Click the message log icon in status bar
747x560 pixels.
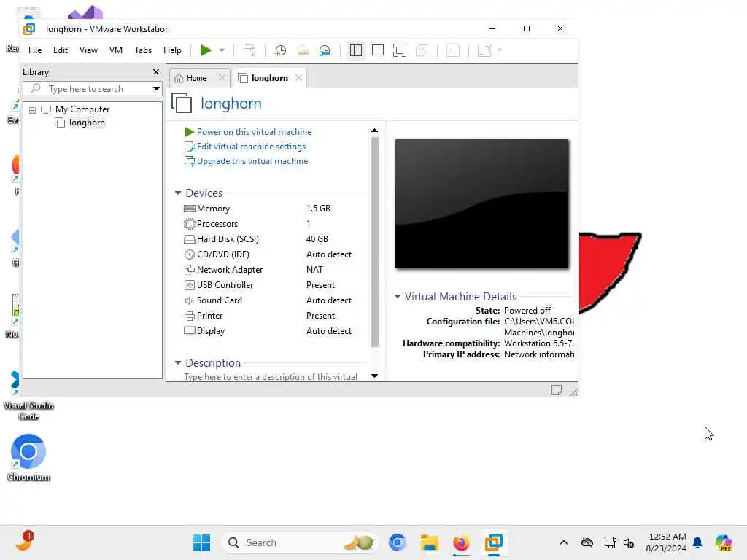click(556, 391)
